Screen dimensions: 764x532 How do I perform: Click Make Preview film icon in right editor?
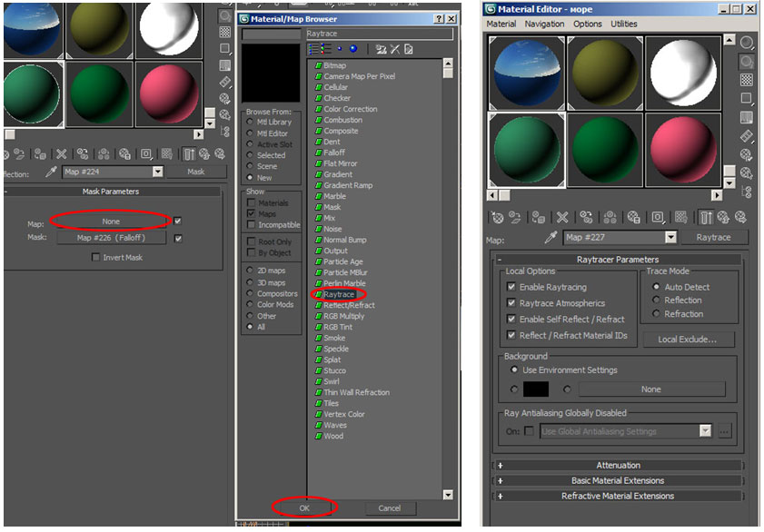(x=747, y=136)
